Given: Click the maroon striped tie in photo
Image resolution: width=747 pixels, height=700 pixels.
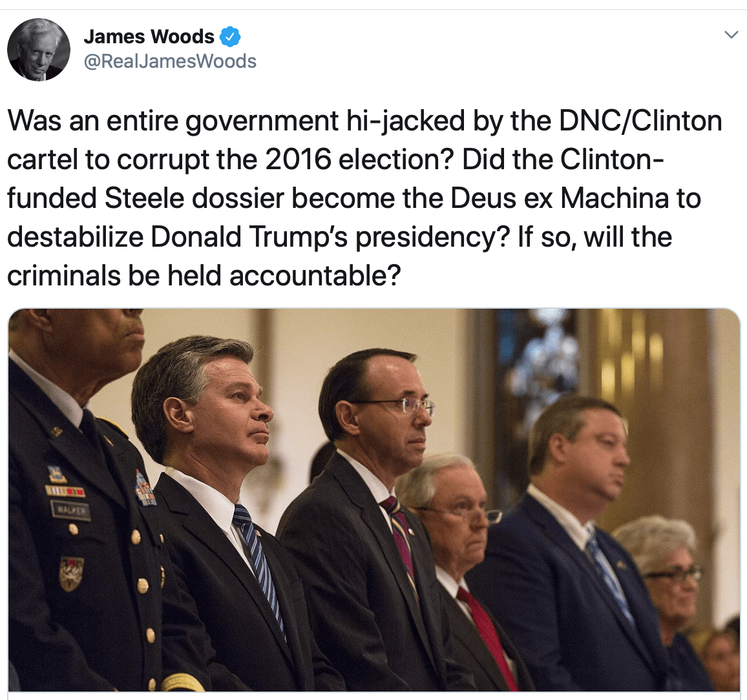Looking at the screenshot, I should tap(400, 538).
